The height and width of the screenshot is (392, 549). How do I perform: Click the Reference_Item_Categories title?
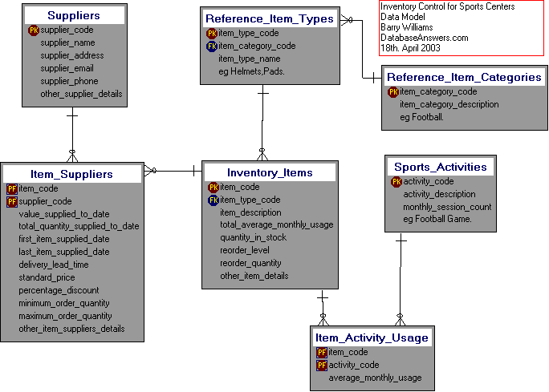point(464,78)
